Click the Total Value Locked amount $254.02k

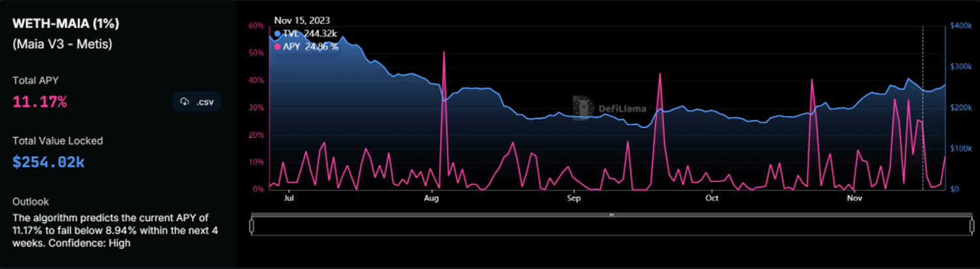pyautogui.click(x=48, y=162)
